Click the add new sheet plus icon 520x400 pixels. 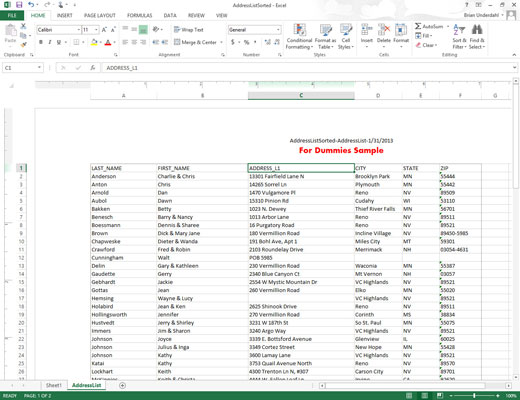(x=122, y=385)
